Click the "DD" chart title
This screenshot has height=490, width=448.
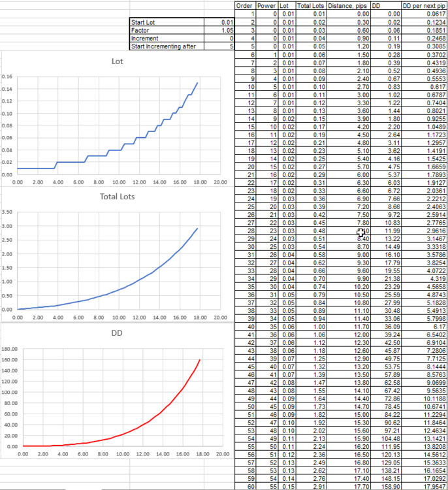pyautogui.click(x=117, y=333)
